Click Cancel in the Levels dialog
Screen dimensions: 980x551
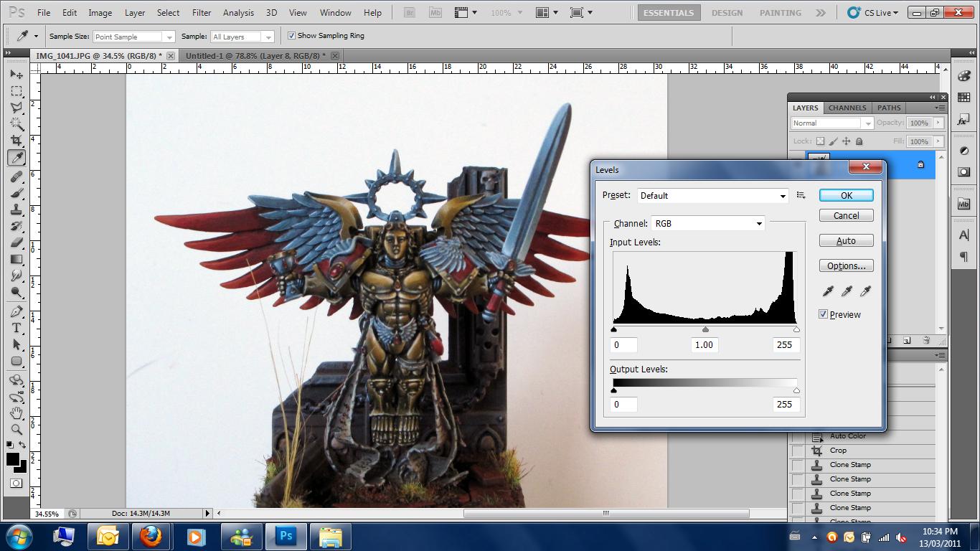pyautogui.click(x=847, y=215)
